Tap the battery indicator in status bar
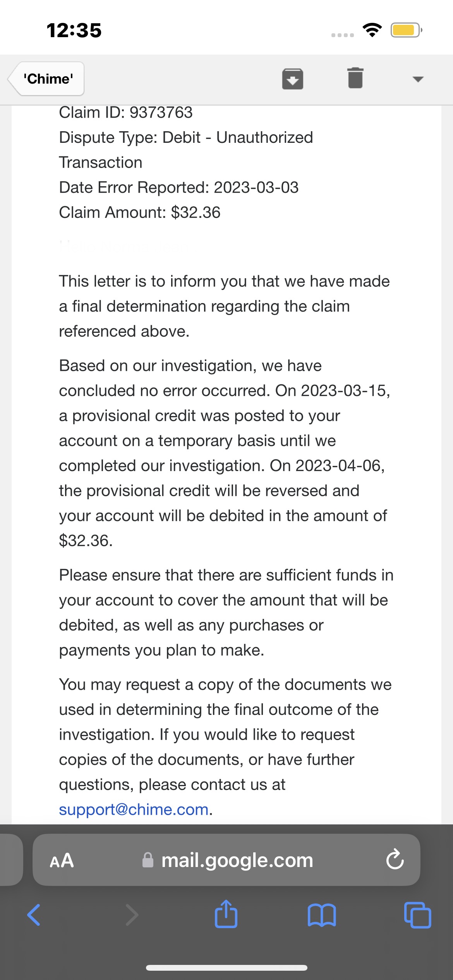 (406, 30)
